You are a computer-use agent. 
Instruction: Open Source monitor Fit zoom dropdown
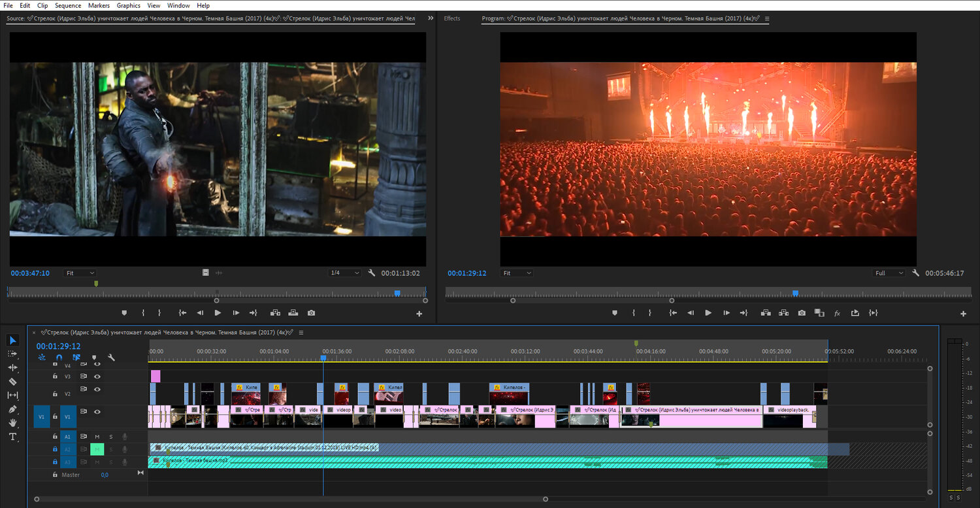coord(80,273)
